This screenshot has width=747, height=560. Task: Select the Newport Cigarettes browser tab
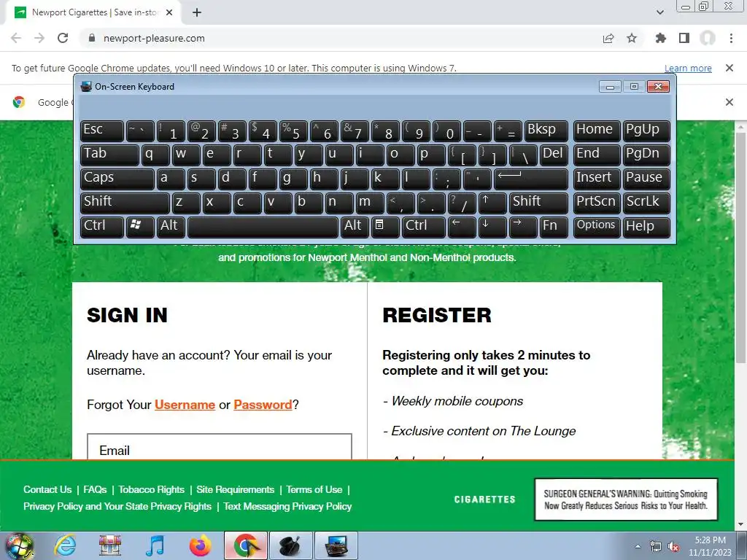[x=94, y=12]
